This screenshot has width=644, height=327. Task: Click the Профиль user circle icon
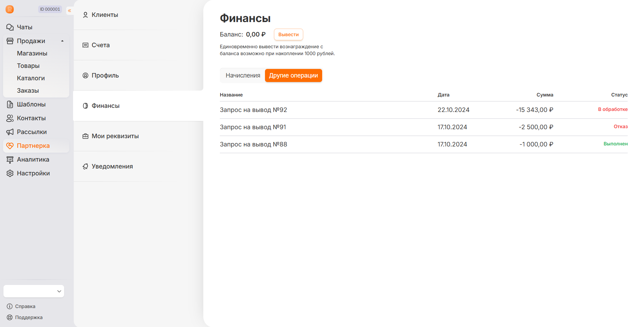[x=85, y=75]
